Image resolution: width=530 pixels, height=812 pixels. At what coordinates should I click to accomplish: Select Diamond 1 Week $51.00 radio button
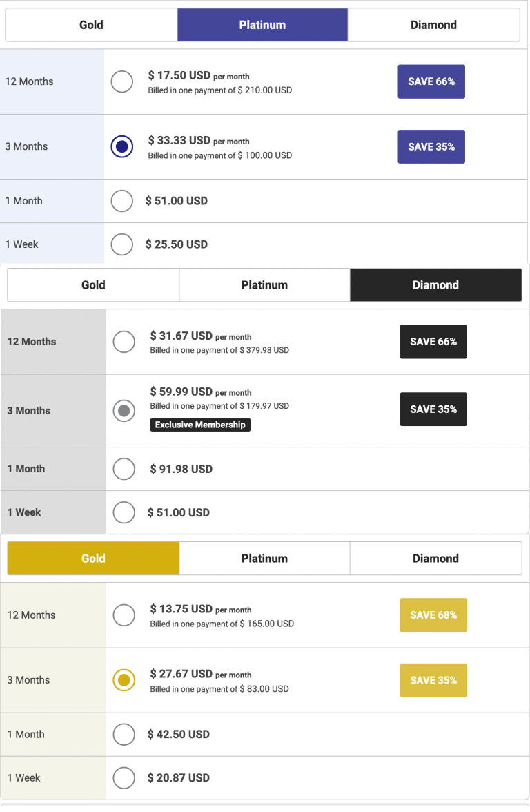(x=124, y=512)
